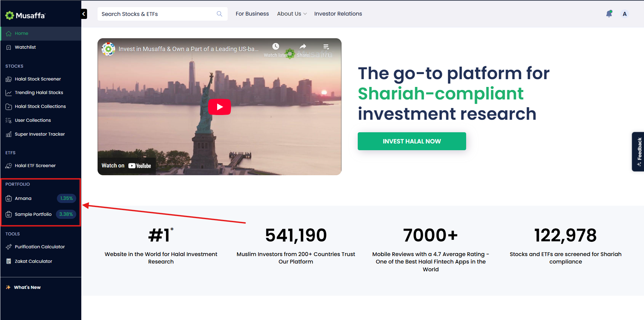Click the '7000+' statistic
Screen dimensions: 644x320
pyautogui.click(x=431, y=235)
